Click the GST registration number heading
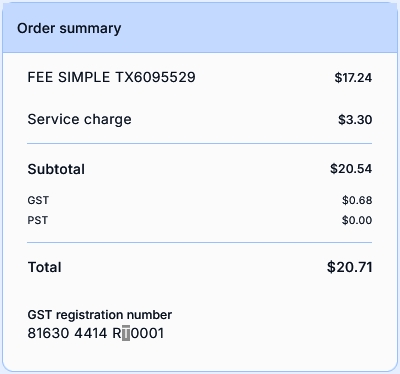Image resolution: width=400 pixels, height=374 pixels. coord(100,315)
